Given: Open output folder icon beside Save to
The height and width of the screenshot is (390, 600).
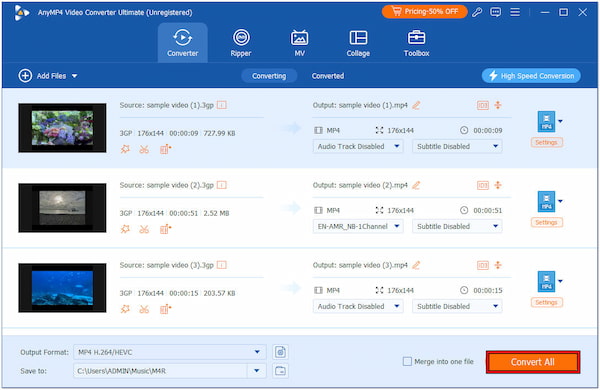Looking at the screenshot, I should (x=280, y=370).
